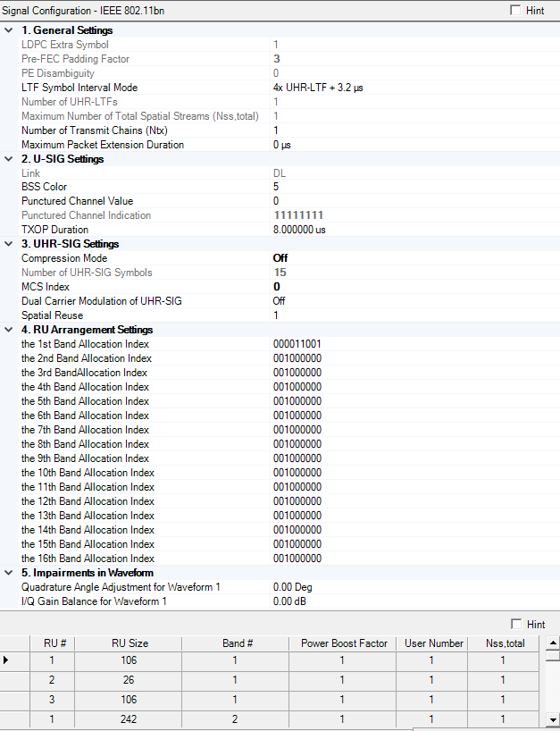Collapse the General Settings section
The height and width of the screenshot is (731, 560).
coord(8,30)
